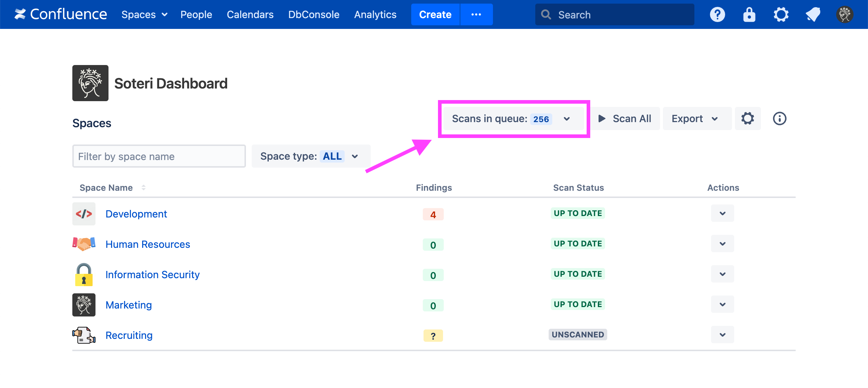This screenshot has height=388, width=868.
Task: Click the Confluence logo in header
Action: click(x=61, y=14)
